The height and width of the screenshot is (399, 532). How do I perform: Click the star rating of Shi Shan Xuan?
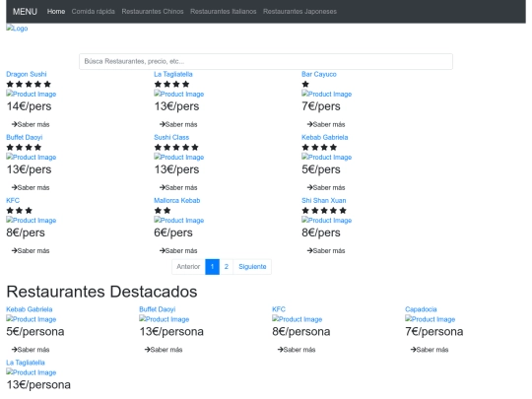(x=324, y=211)
